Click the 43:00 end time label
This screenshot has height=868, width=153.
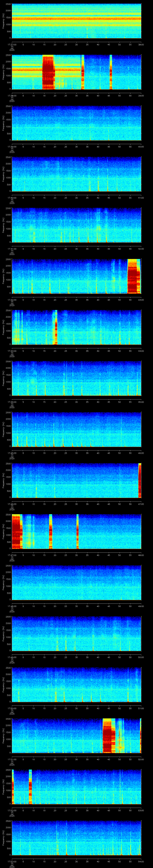pos(141,300)
